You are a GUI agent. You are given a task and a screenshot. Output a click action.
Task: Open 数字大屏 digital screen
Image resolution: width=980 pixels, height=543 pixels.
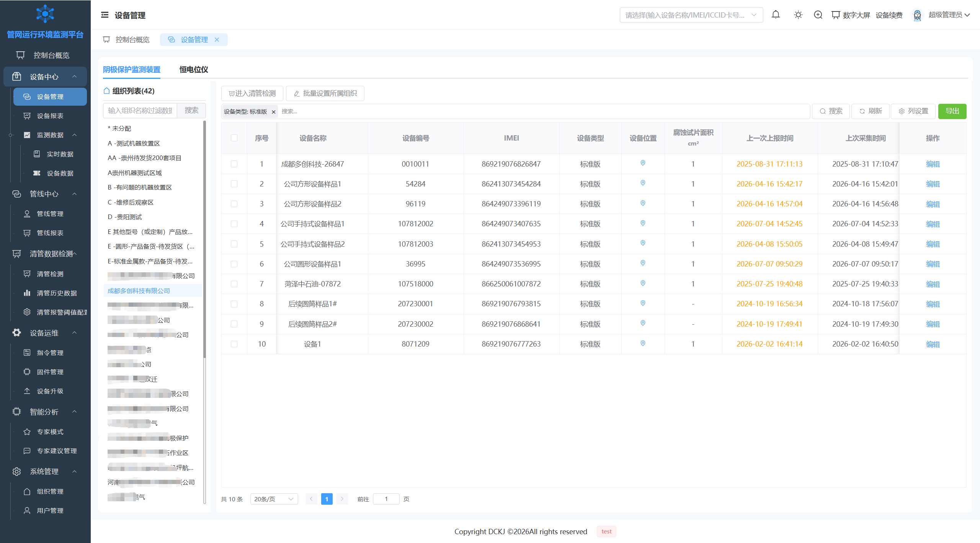pyautogui.click(x=851, y=15)
